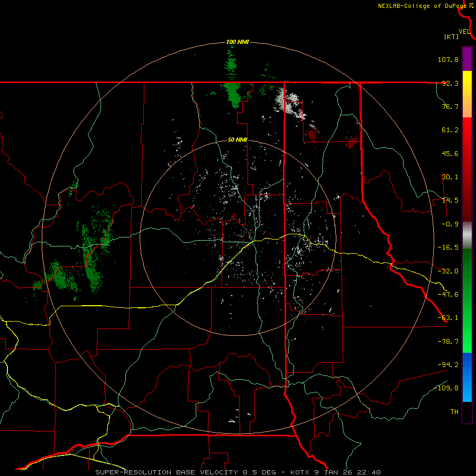
Task: Click the 107.8 legend value
Action: (x=448, y=59)
